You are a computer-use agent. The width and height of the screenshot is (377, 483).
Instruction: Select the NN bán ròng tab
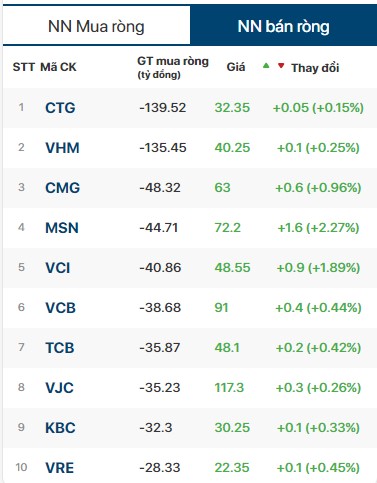[283, 26]
